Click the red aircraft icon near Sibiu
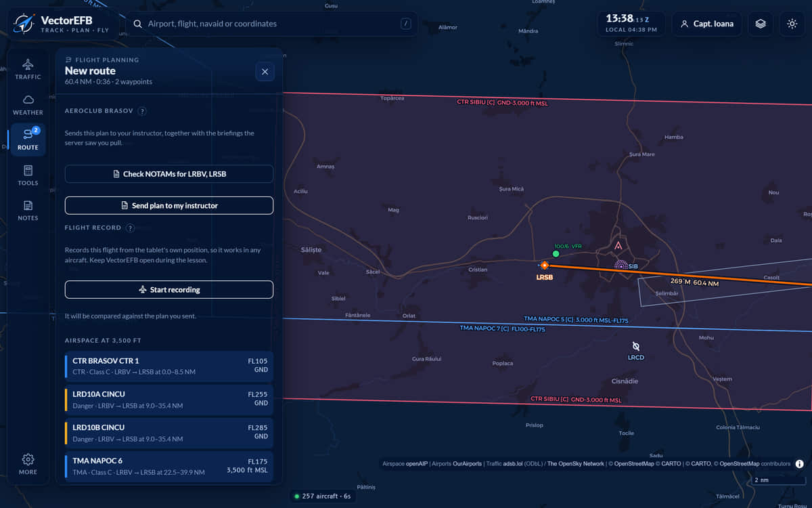The image size is (812, 508). pyautogui.click(x=618, y=246)
